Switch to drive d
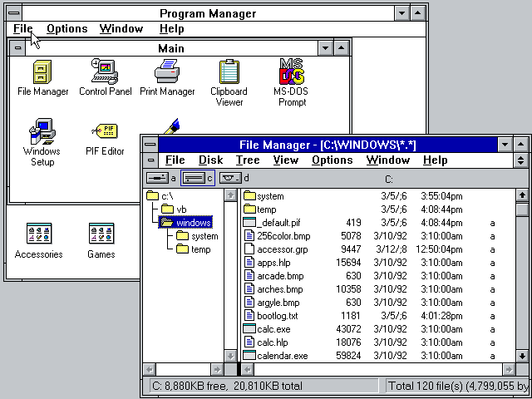 coord(231,178)
